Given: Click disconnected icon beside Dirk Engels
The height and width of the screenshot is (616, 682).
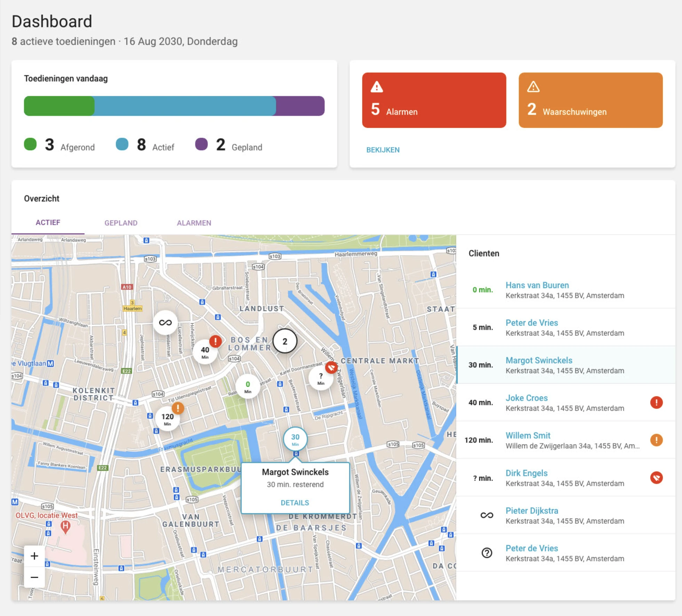Looking at the screenshot, I should coord(656,478).
